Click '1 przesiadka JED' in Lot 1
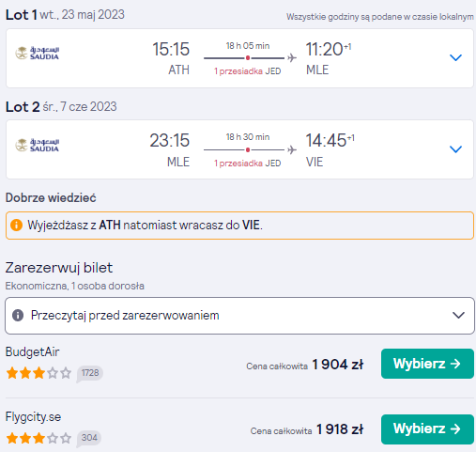 click(247, 71)
